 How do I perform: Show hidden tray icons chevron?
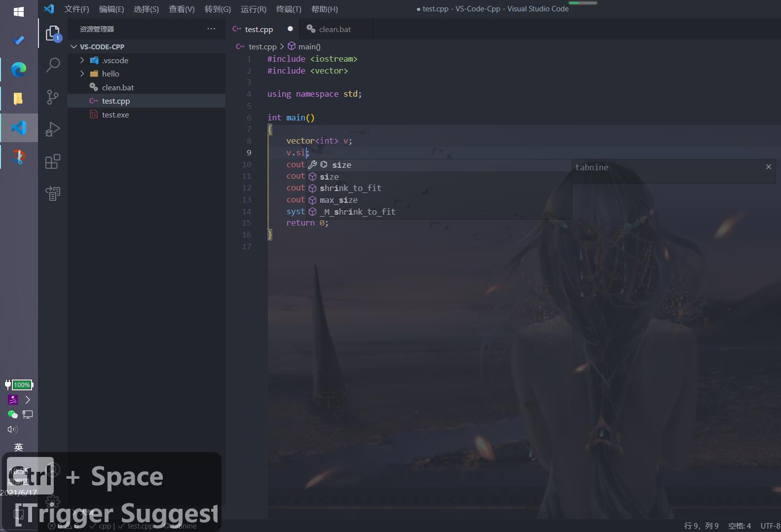(x=28, y=400)
